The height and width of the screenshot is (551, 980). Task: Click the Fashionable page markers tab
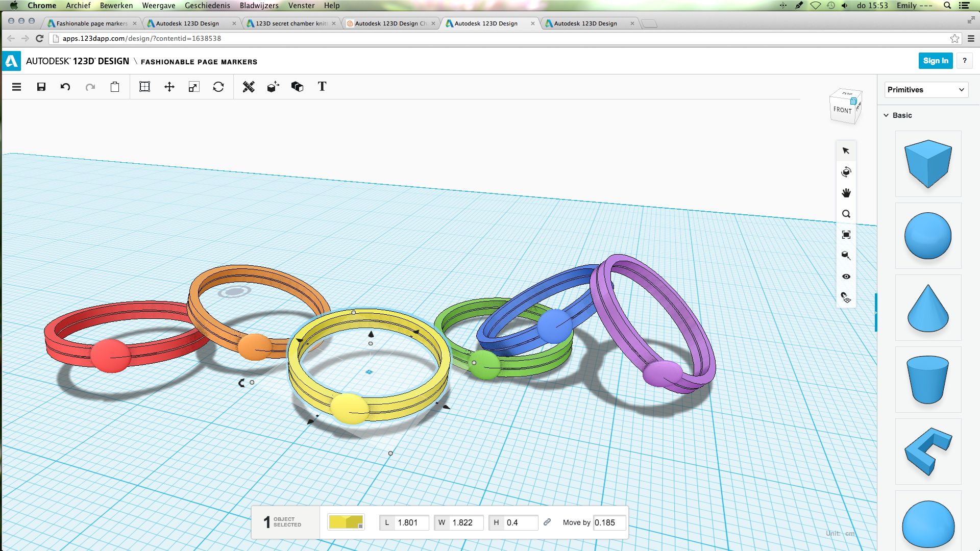coord(91,22)
